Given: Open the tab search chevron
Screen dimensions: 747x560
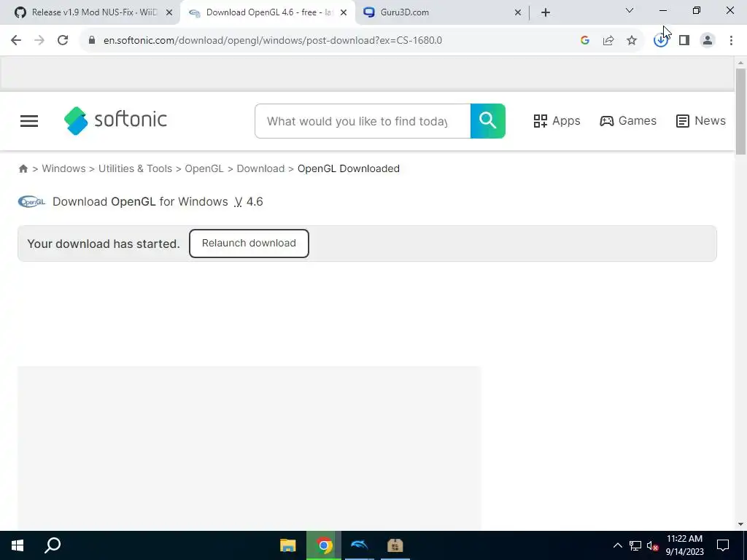Looking at the screenshot, I should point(630,10).
